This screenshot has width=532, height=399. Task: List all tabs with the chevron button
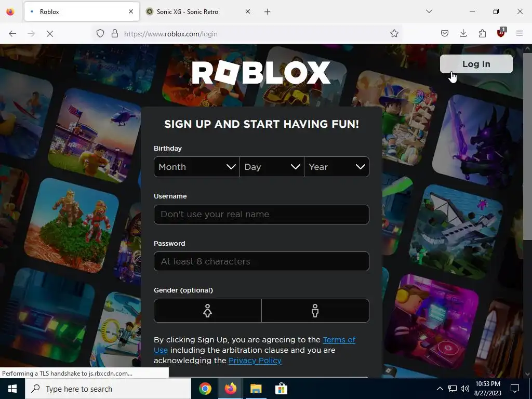point(429,11)
